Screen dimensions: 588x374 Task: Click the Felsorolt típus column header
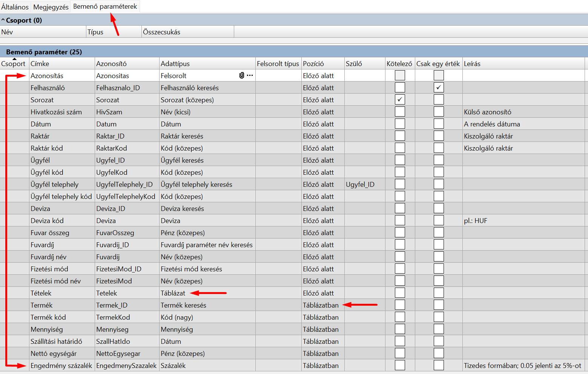tap(278, 63)
